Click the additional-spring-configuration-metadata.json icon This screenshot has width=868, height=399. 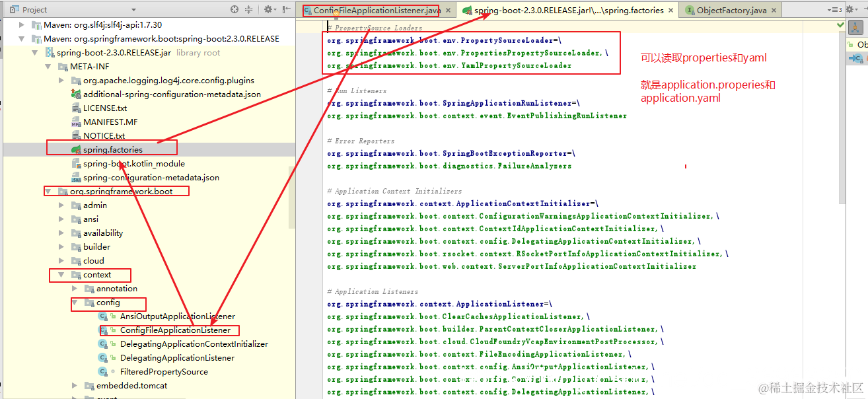click(76, 94)
